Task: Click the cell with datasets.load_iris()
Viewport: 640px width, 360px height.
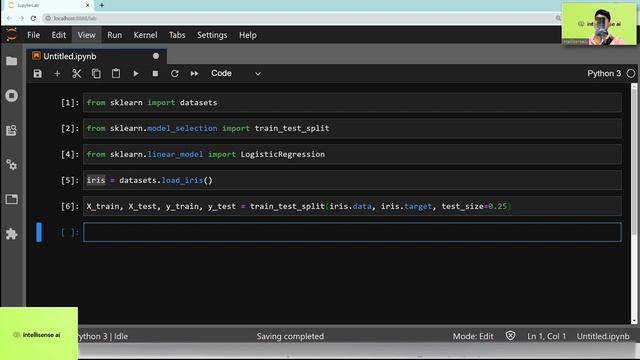Action: tap(352, 180)
